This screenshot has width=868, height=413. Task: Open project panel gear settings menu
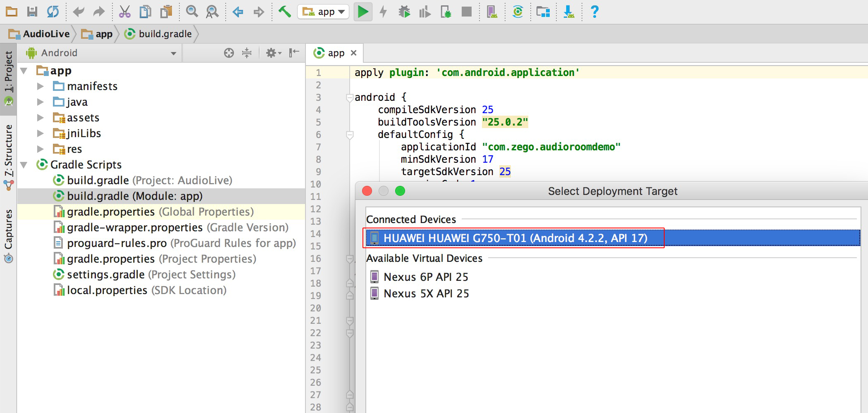[273, 53]
